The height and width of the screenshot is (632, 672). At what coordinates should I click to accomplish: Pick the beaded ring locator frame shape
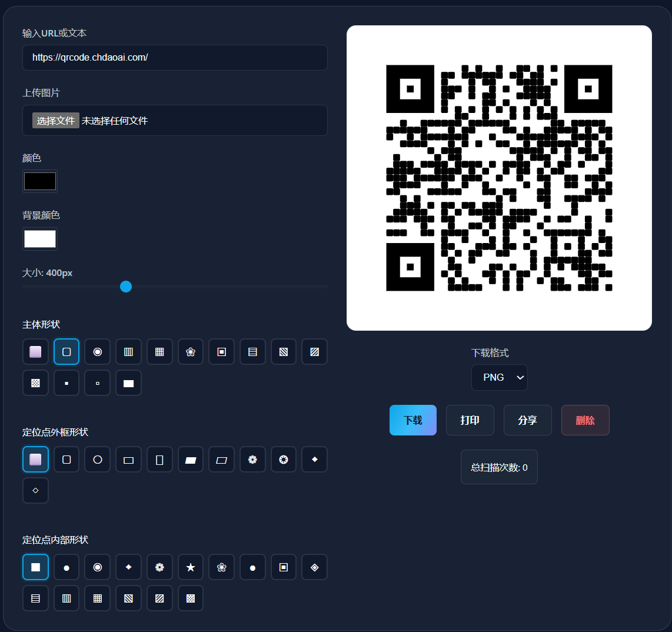tap(284, 460)
